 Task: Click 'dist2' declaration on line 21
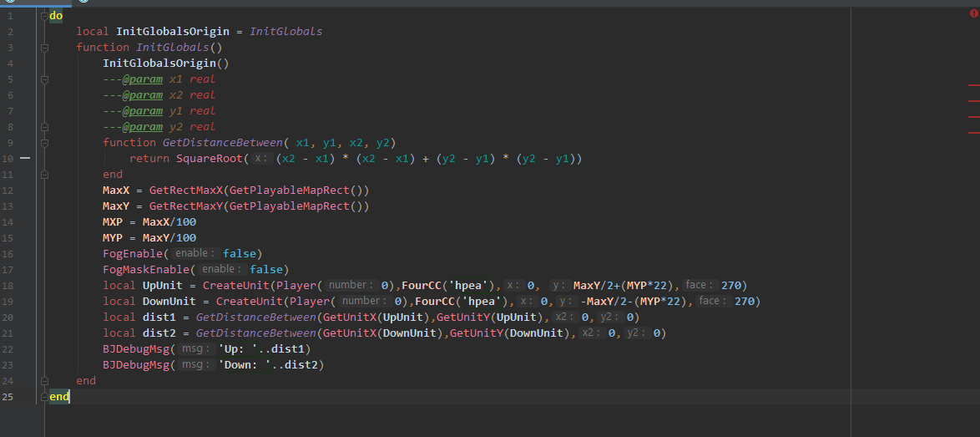[159, 333]
